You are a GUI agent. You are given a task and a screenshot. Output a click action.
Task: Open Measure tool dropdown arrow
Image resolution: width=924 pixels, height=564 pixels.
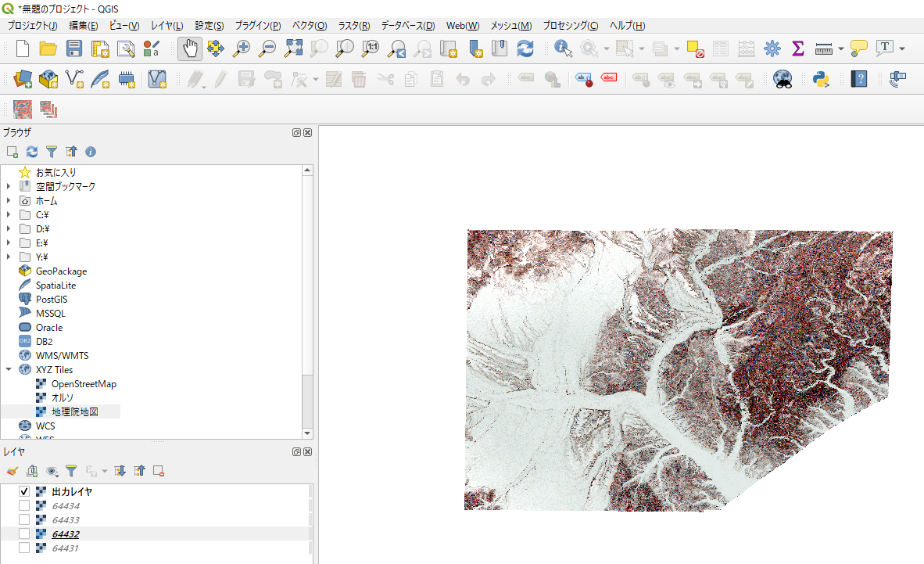coord(841,49)
